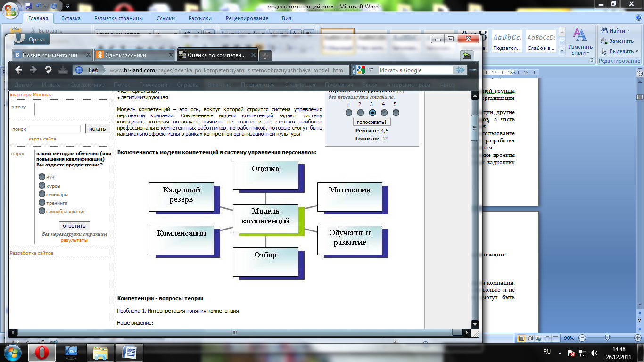Open the Разметка страницы ribbon tab
Viewport: 644px width, 362px height.
click(118, 18)
